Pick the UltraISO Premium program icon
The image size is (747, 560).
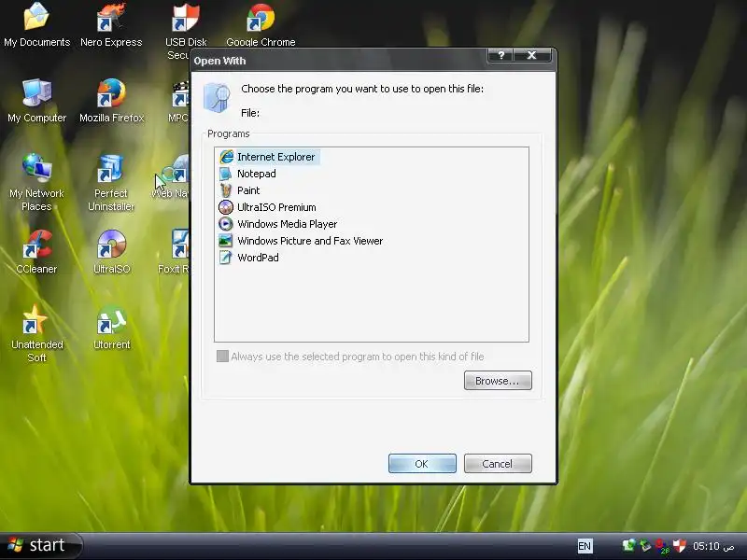[x=225, y=207]
